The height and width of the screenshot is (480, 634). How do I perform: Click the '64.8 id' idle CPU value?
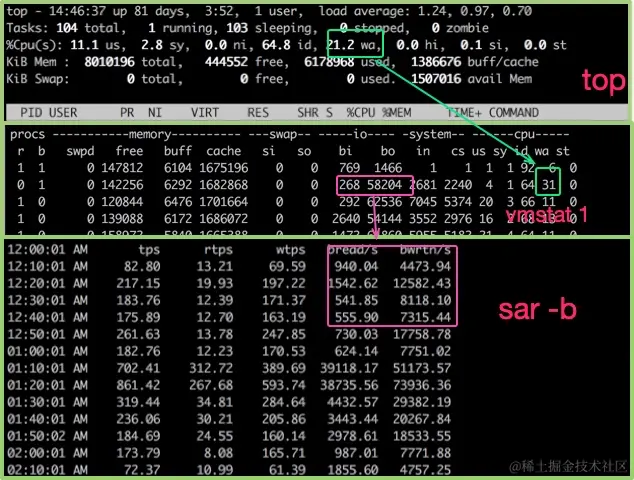tap(287, 45)
